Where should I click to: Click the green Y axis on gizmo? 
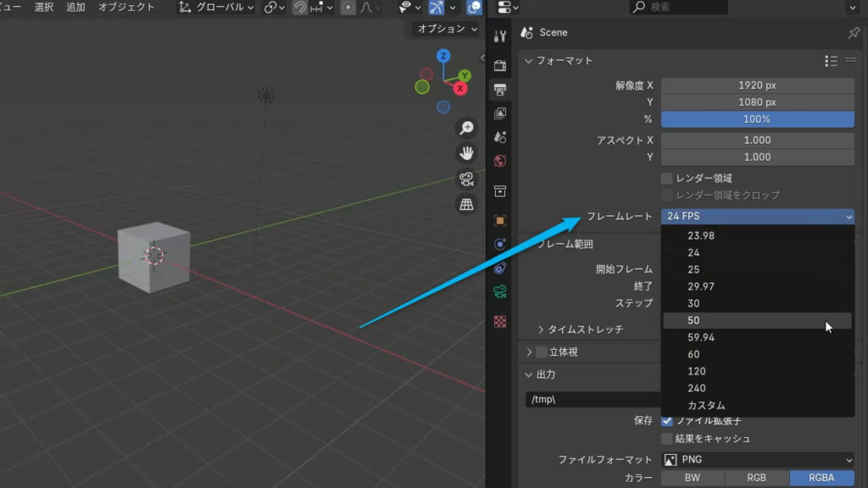coord(465,75)
